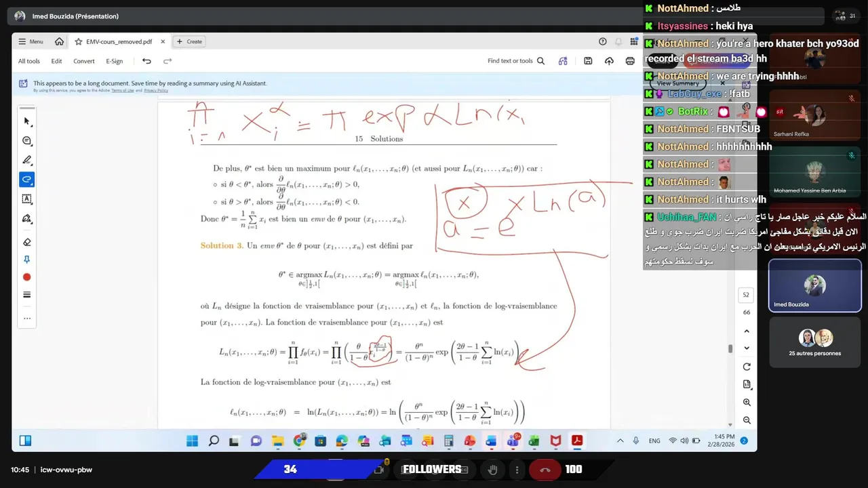Open the Windows Start menu
This screenshot has width=868, height=488.
click(192, 441)
